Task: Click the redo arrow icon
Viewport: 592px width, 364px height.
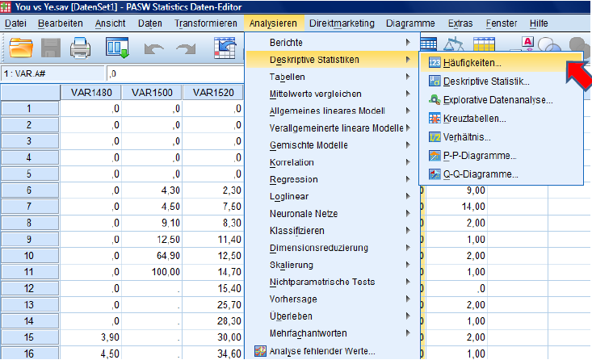Action: tap(186, 49)
